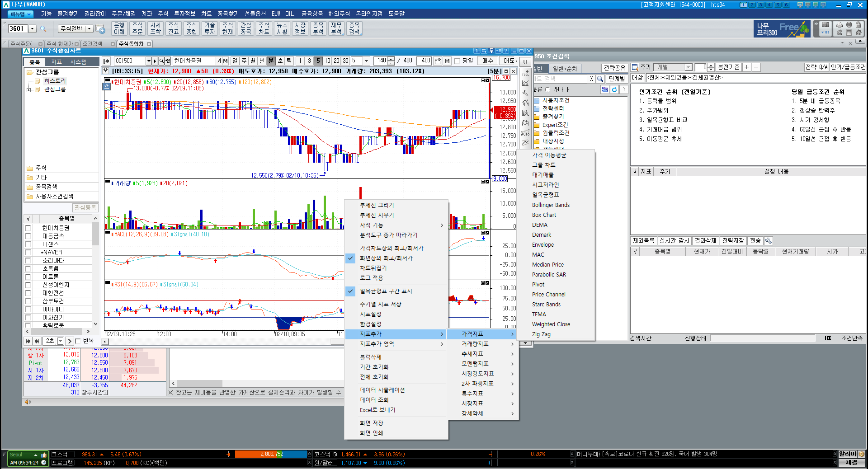Click the camera capture icon in top-right toolbar
The height and width of the screenshot is (469, 868).
(x=826, y=25)
